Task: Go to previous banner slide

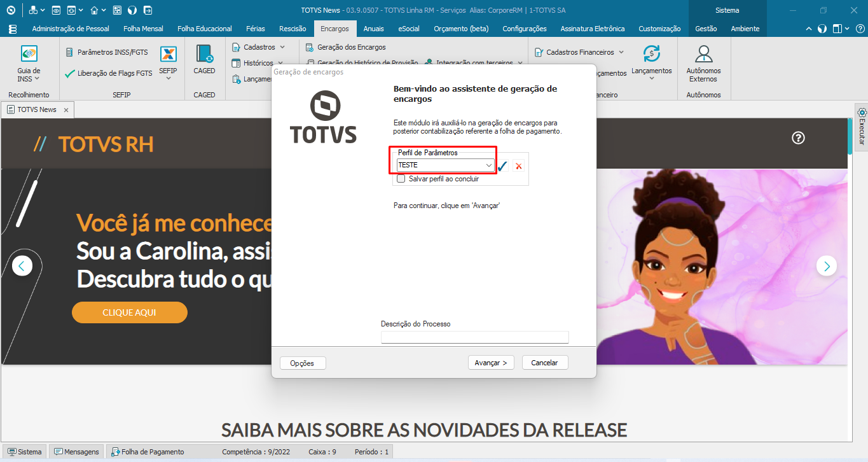Action: click(x=22, y=265)
